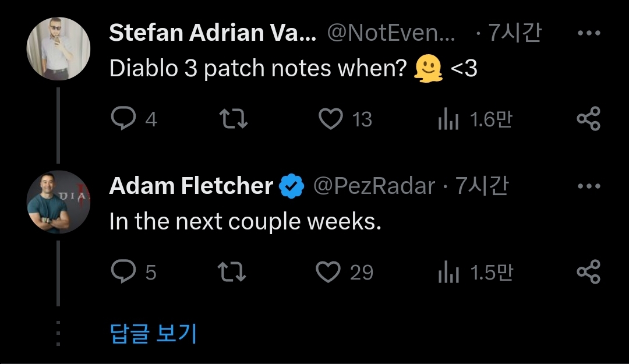Click Adam Fletcher's verified badge

292,186
